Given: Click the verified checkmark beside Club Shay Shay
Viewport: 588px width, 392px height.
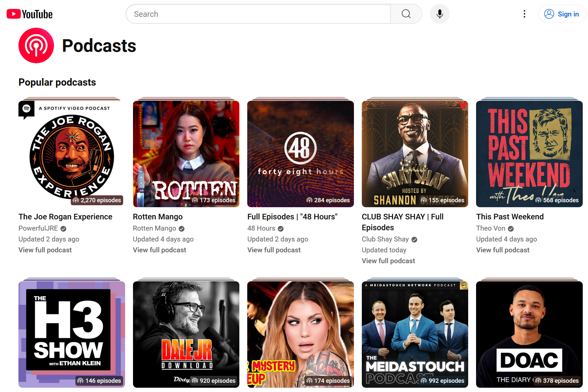Looking at the screenshot, I should tap(414, 239).
